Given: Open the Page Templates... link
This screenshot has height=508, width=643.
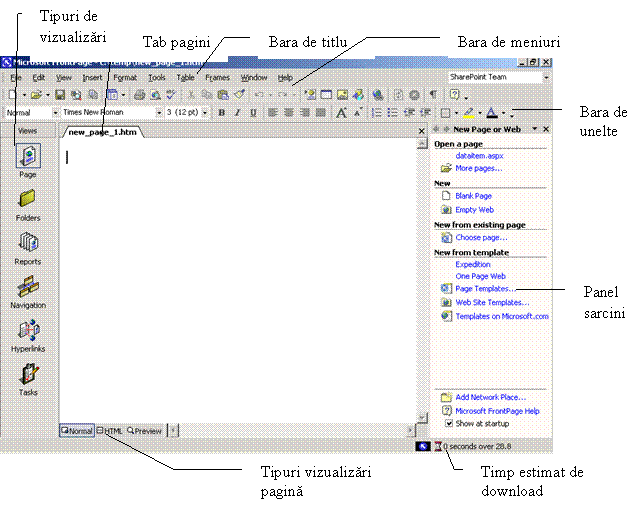Looking at the screenshot, I should pyautogui.click(x=485, y=288).
